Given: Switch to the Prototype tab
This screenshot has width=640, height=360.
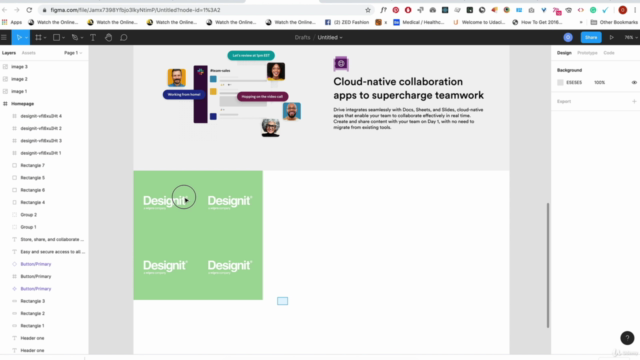Looking at the screenshot, I should 587,53.
